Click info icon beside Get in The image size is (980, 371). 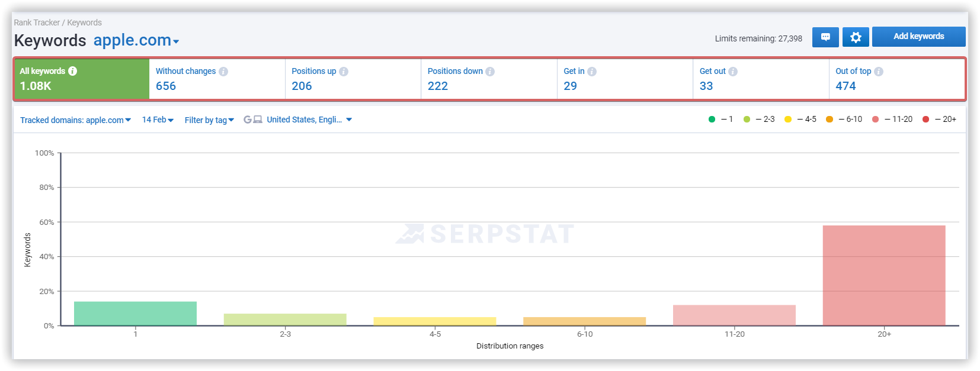[x=592, y=72]
